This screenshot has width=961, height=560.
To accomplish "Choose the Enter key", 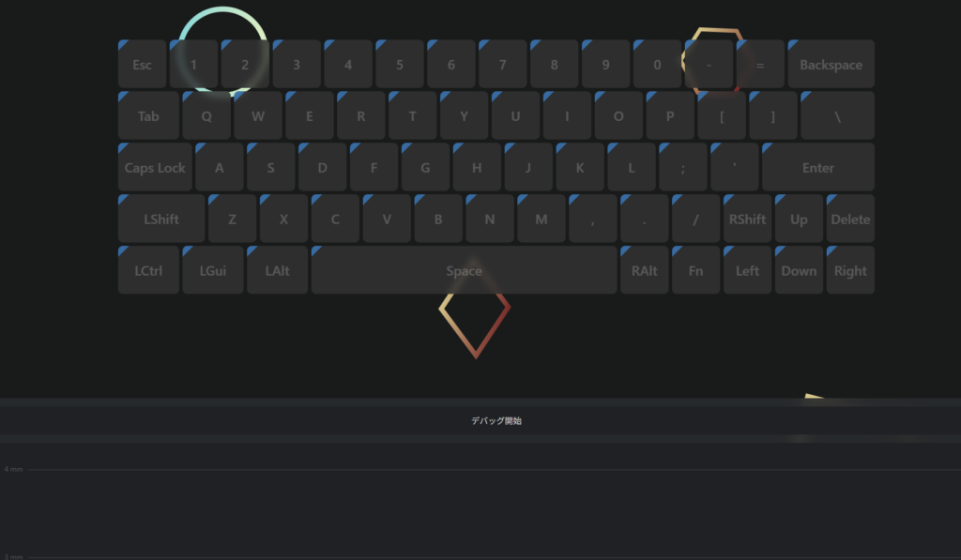I will click(817, 167).
